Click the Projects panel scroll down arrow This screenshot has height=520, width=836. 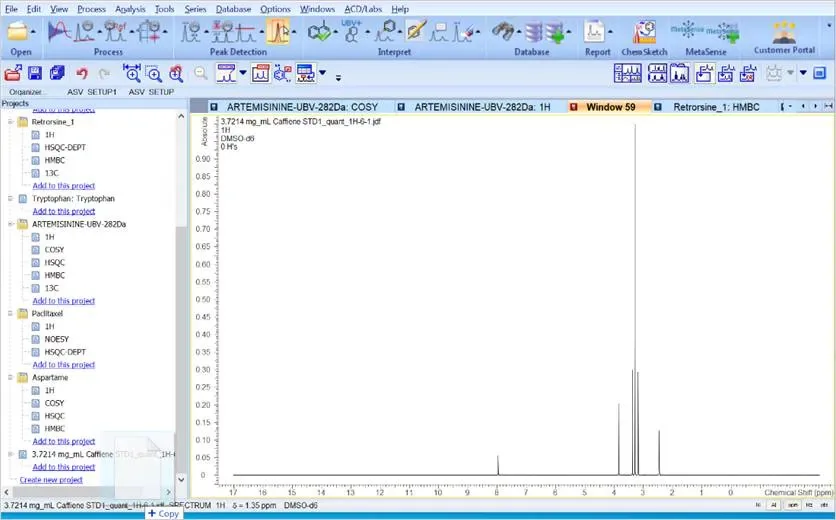[x=181, y=479]
